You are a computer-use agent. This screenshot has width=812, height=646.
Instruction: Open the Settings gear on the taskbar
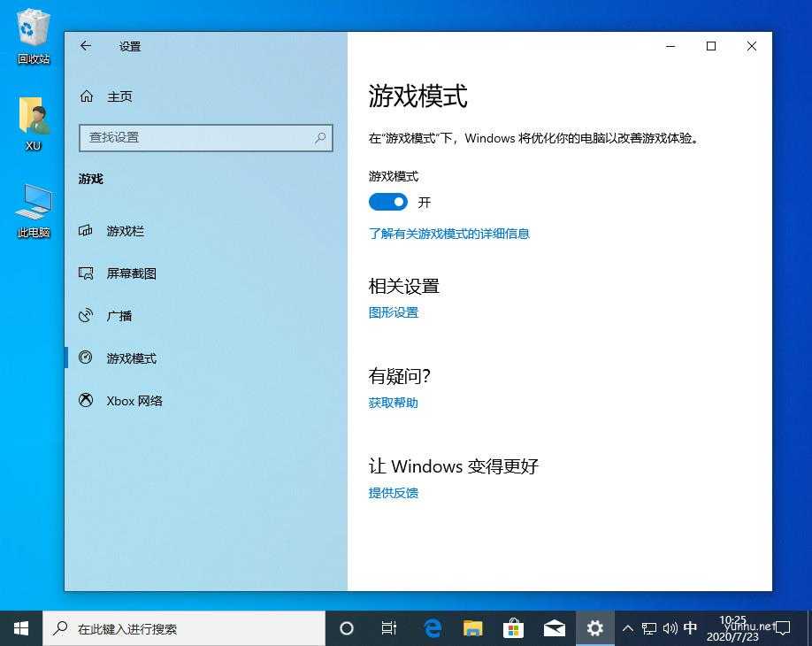(x=594, y=627)
